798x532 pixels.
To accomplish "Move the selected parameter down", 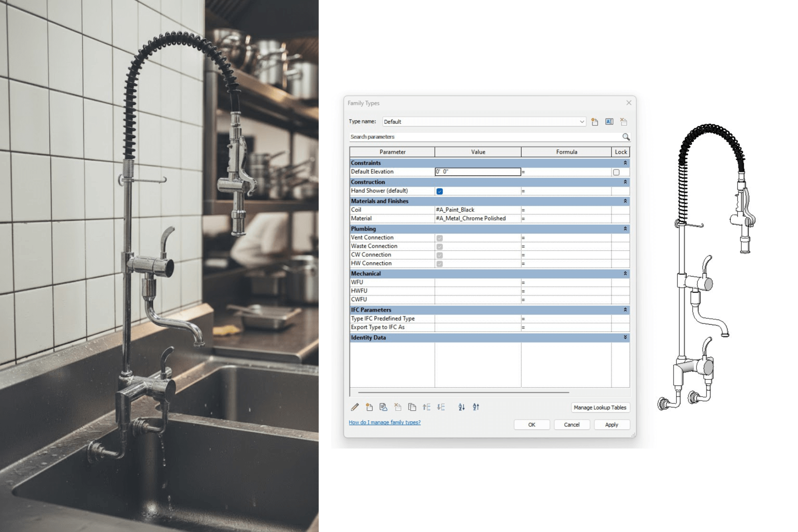I will pyautogui.click(x=440, y=407).
